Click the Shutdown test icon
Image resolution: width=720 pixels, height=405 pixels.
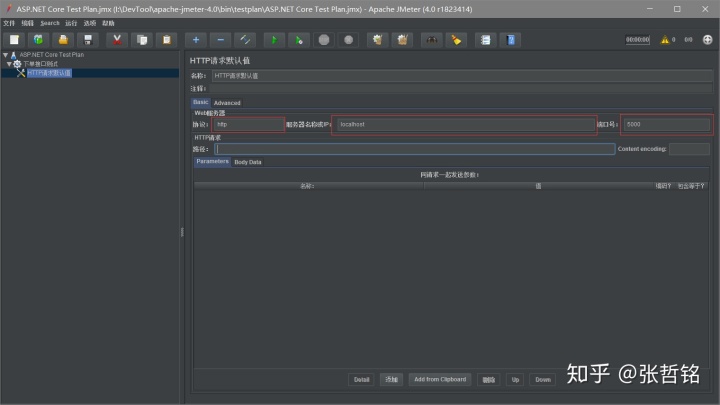point(349,40)
